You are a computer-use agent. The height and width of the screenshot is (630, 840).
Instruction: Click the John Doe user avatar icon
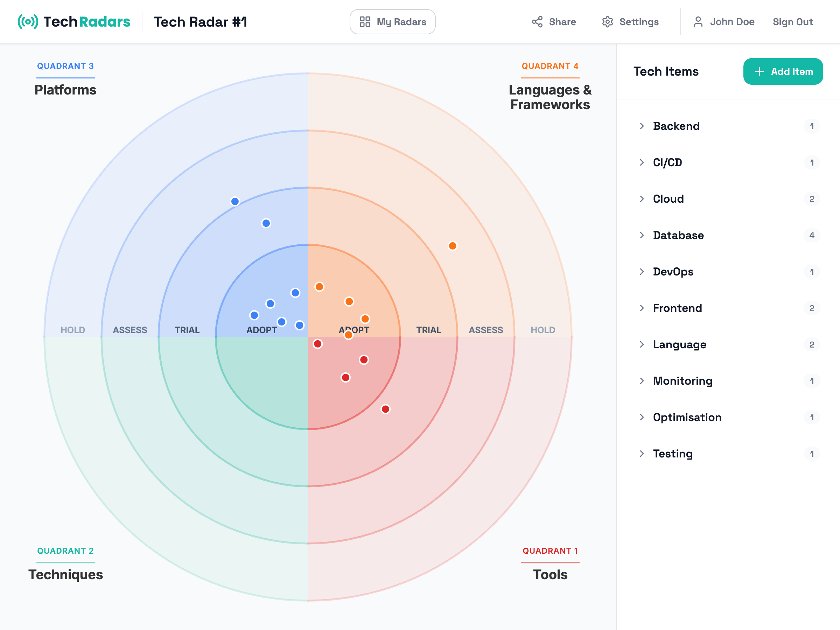click(x=698, y=22)
